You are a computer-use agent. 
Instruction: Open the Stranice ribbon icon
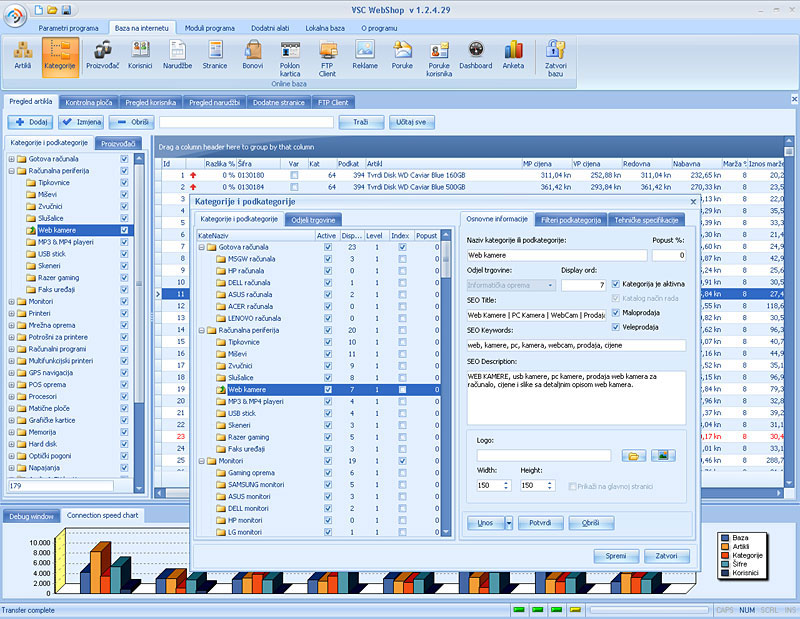pos(215,56)
